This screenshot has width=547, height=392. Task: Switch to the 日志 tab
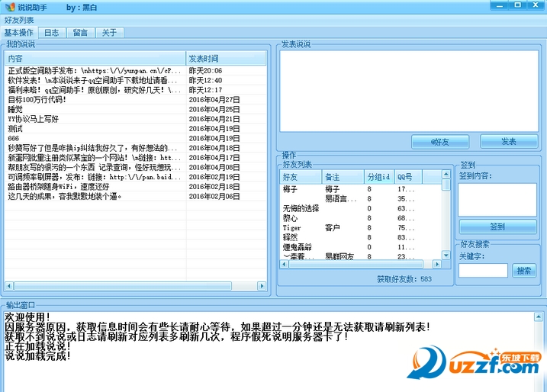click(x=52, y=33)
